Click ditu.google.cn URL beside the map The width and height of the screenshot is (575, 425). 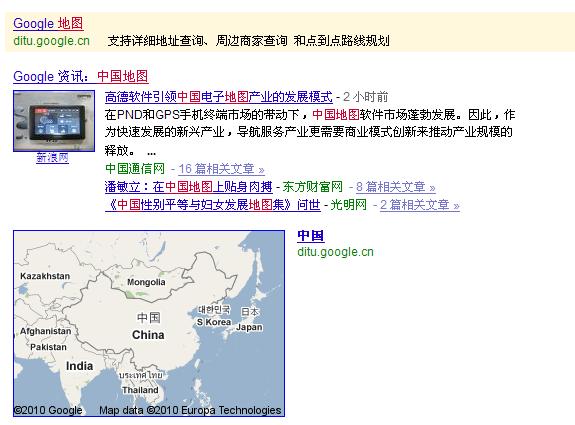[x=335, y=252]
